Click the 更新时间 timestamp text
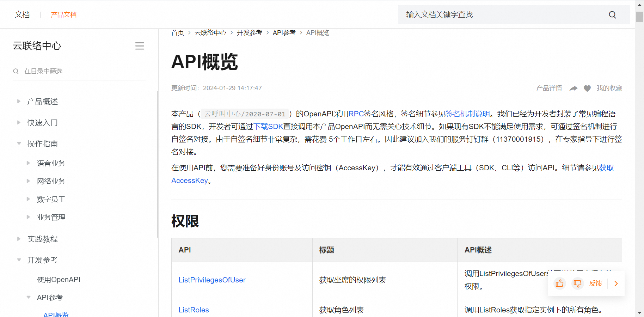644x317 pixels. 216,88
